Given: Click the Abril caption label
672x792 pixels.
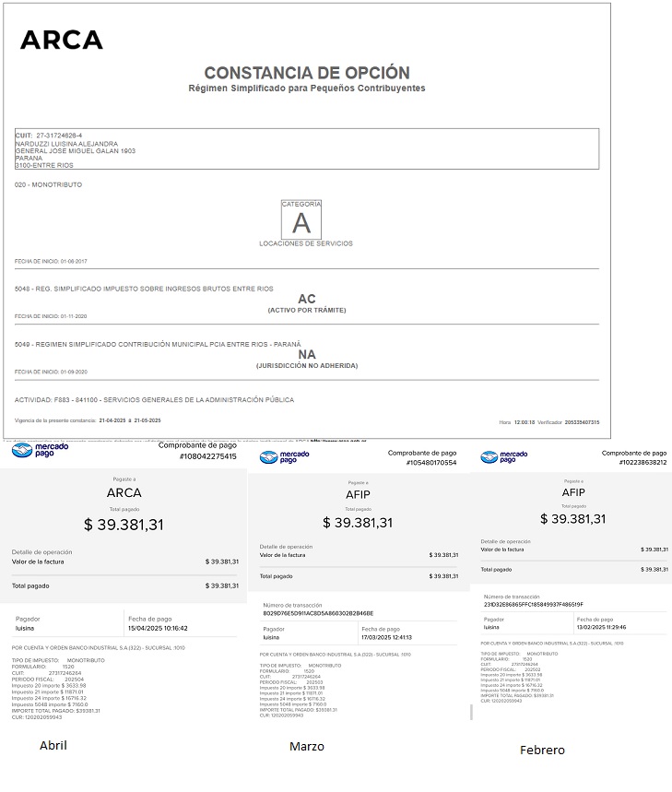Looking at the screenshot, I should 53,746.
